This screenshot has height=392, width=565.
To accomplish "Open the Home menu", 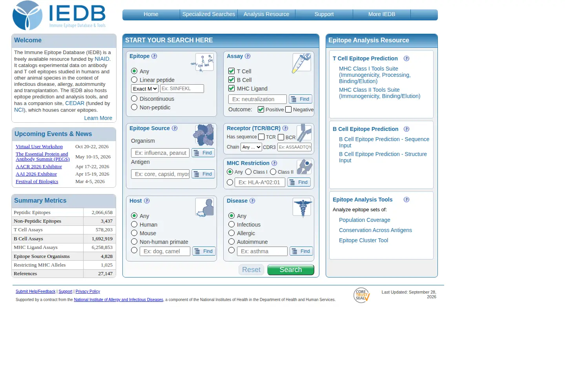I will coord(151,15).
